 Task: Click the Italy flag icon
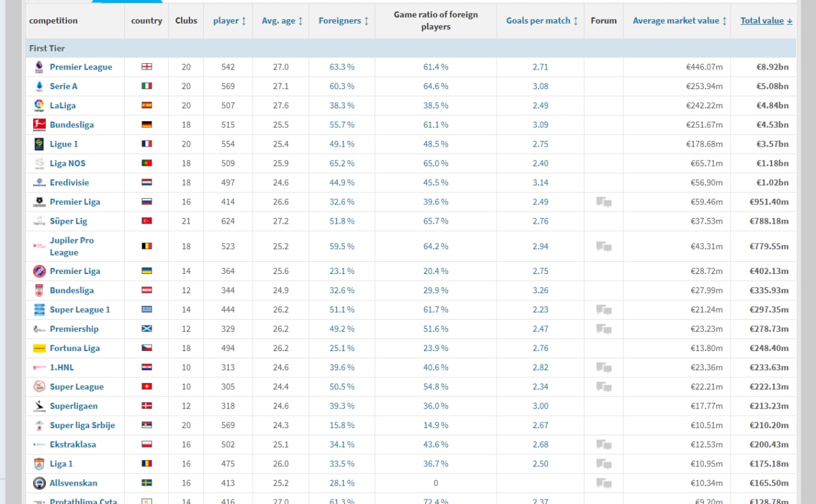(x=147, y=86)
